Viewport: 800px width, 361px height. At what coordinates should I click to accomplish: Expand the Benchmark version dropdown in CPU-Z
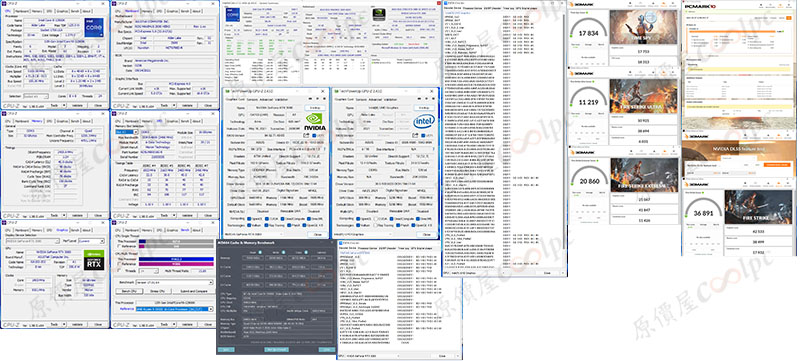click(x=174, y=282)
